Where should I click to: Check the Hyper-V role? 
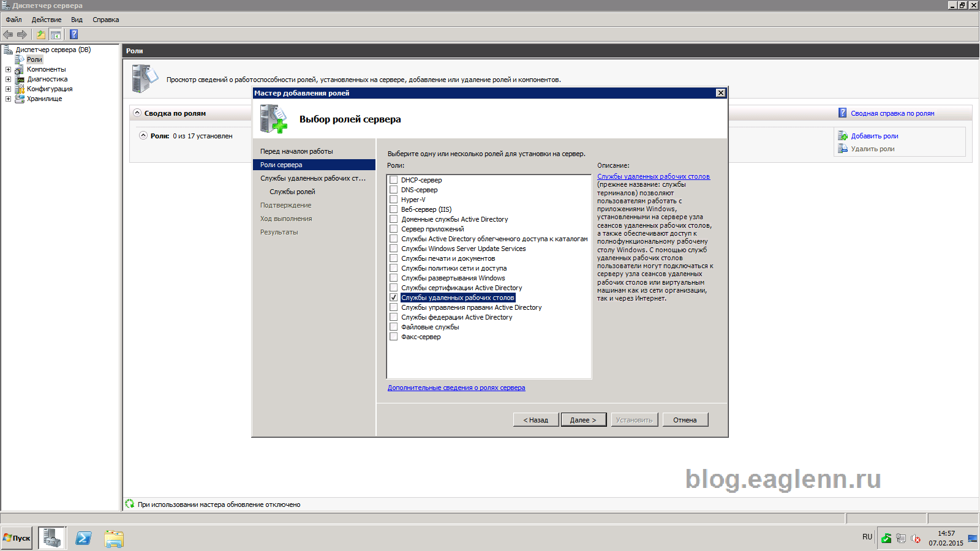click(394, 200)
